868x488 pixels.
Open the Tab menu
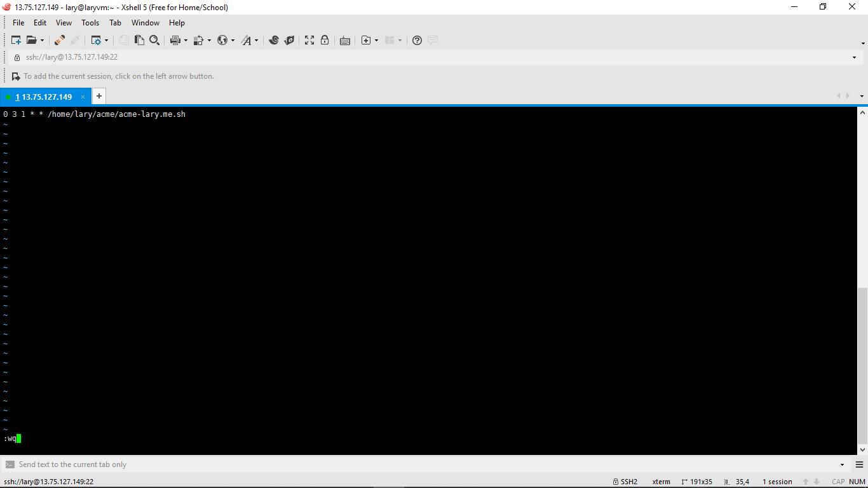pos(115,22)
